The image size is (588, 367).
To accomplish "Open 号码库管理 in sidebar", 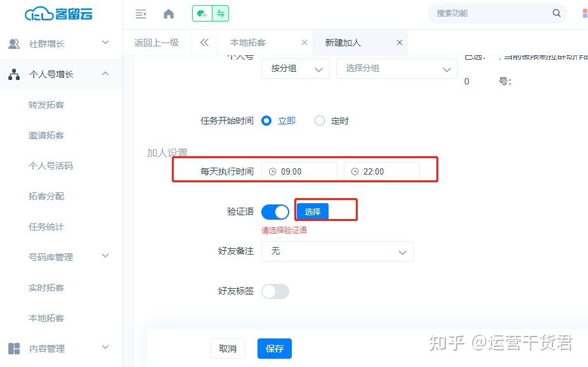I will click(x=51, y=257).
